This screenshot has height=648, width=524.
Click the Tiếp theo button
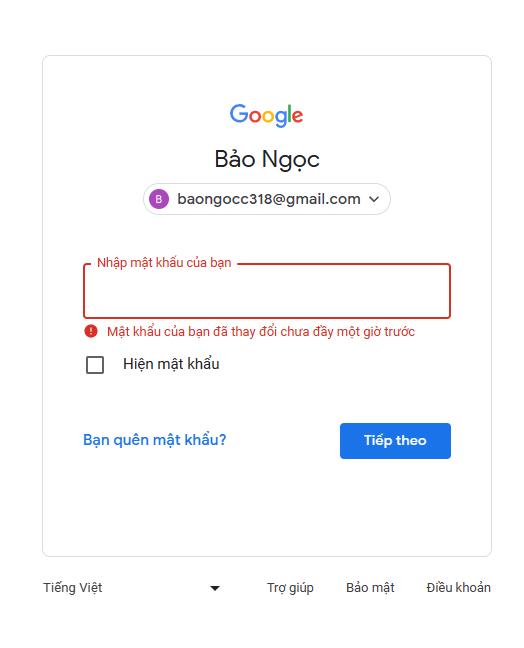[x=395, y=441]
